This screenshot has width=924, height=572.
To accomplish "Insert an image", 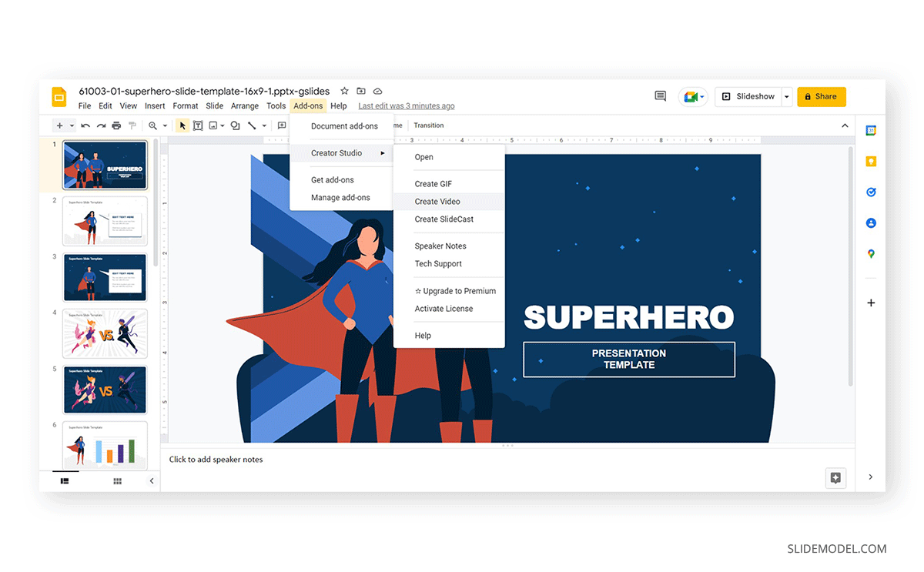I will [x=213, y=125].
